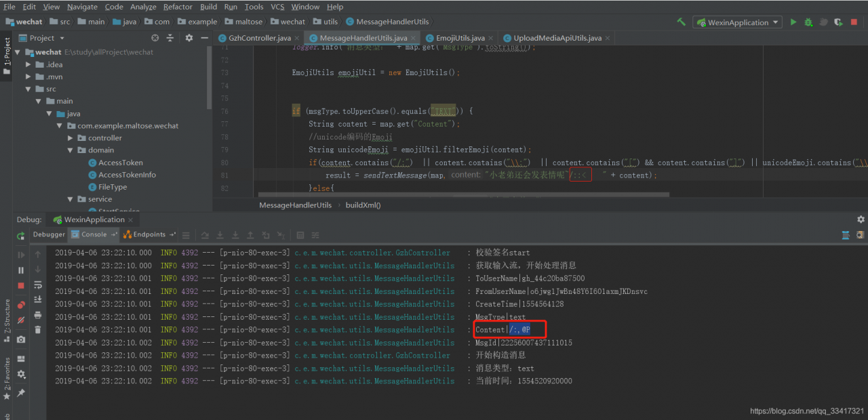Screen dimensions: 868x420
Task: Collapse the src folder
Action: coord(28,89)
